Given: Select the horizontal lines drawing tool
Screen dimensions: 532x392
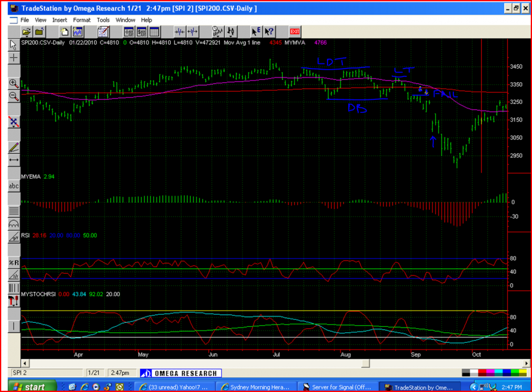Looking at the screenshot, I should point(14,212).
